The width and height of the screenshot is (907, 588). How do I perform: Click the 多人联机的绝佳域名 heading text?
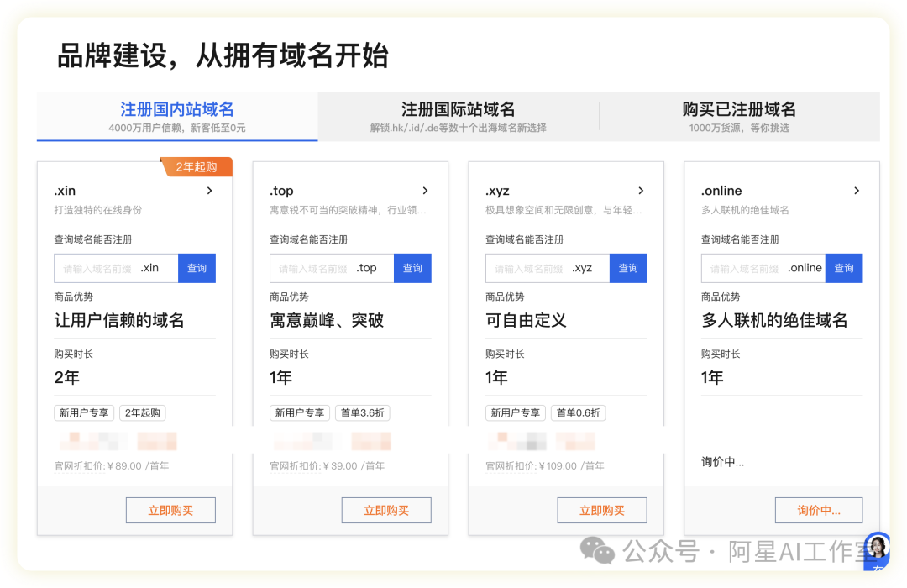click(774, 320)
